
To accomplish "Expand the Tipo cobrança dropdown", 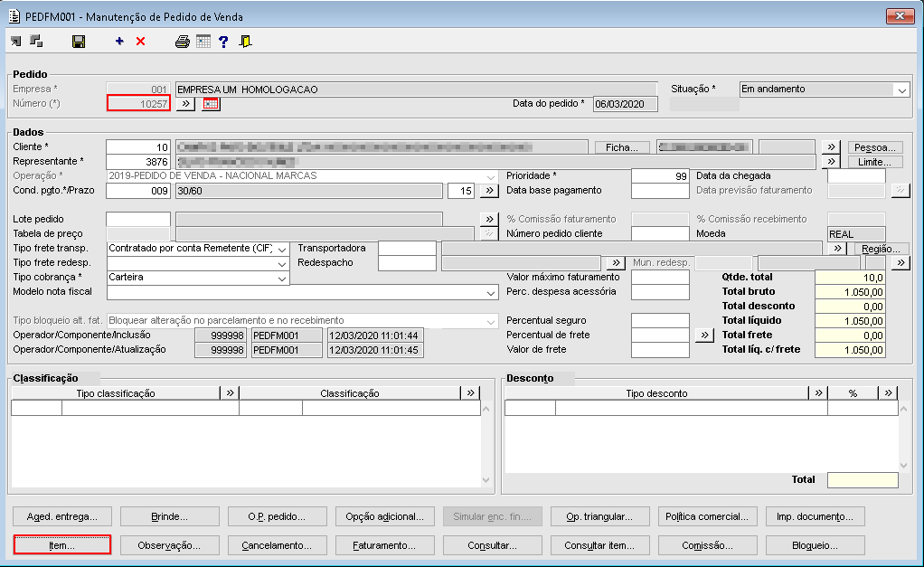I will pos(282,278).
